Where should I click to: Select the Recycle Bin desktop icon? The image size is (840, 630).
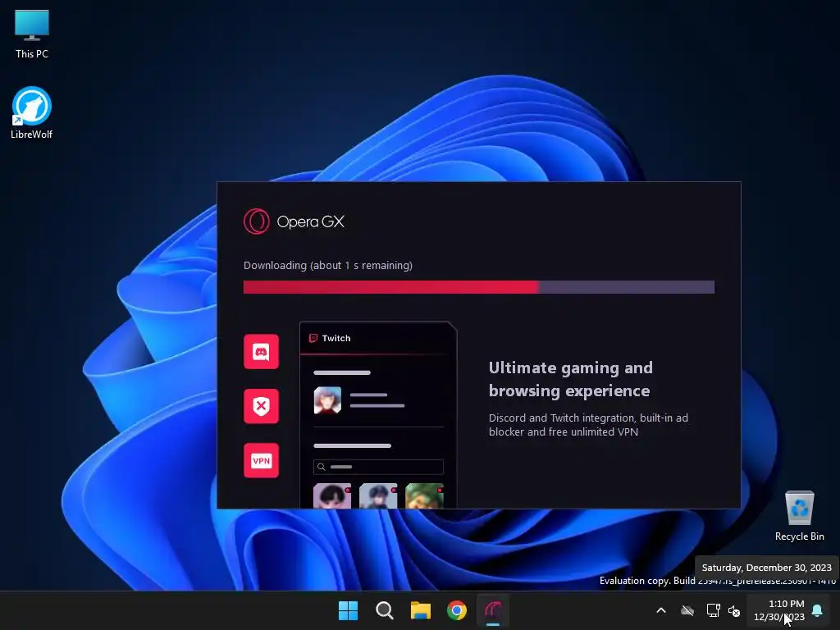pyautogui.click(x=799, y=516)
